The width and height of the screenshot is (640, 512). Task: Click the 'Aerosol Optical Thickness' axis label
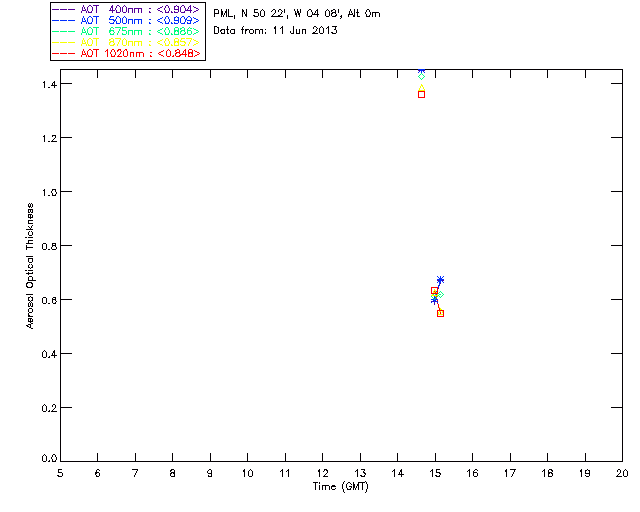click(30, 266)
